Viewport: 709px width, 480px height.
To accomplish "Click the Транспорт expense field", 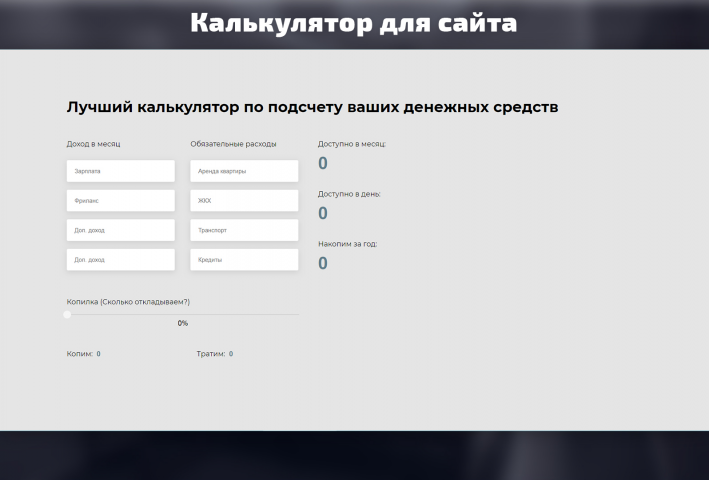I will tap(244, 230).
